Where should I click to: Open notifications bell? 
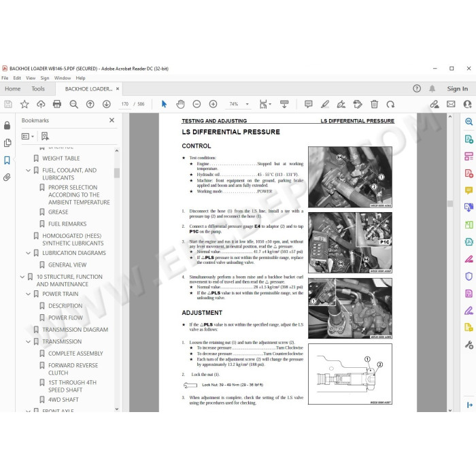point(432,88)
